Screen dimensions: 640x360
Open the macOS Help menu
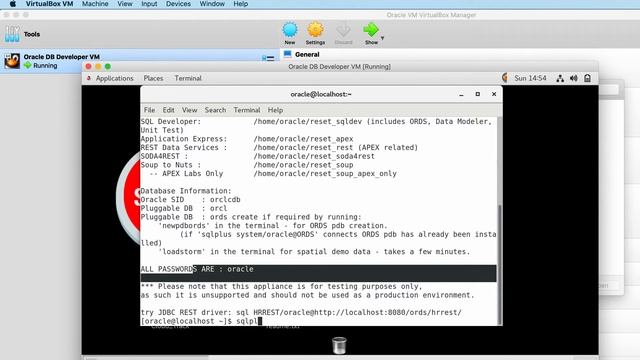240,4
